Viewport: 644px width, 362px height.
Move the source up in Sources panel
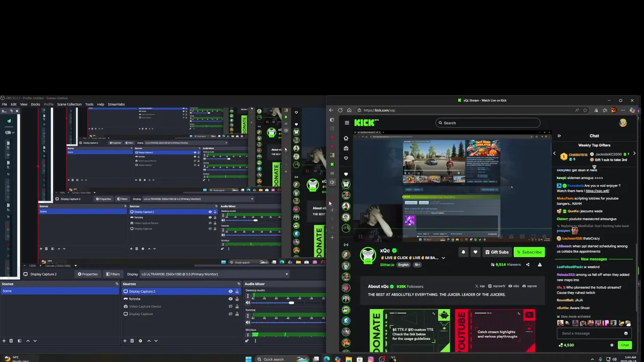coord(148,341)
